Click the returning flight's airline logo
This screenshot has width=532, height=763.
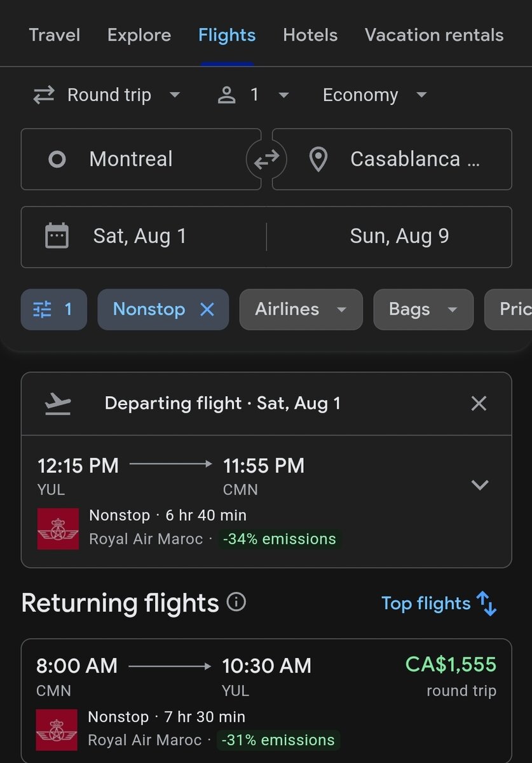57,729
